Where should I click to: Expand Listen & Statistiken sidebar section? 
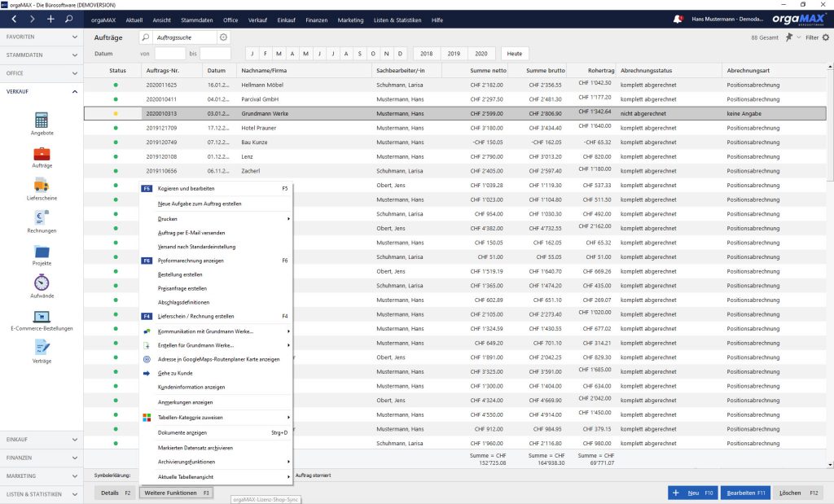tap(42, 494)
